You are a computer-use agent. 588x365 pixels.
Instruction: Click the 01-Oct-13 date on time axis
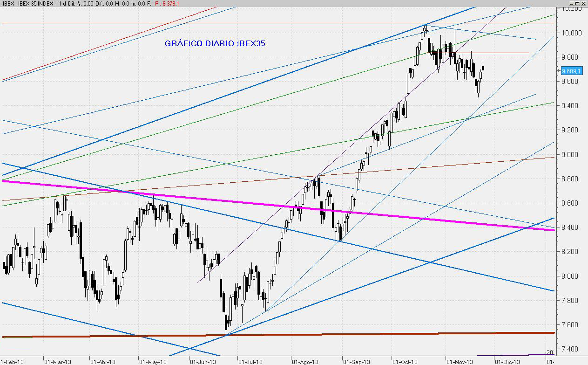pos(404,361)
